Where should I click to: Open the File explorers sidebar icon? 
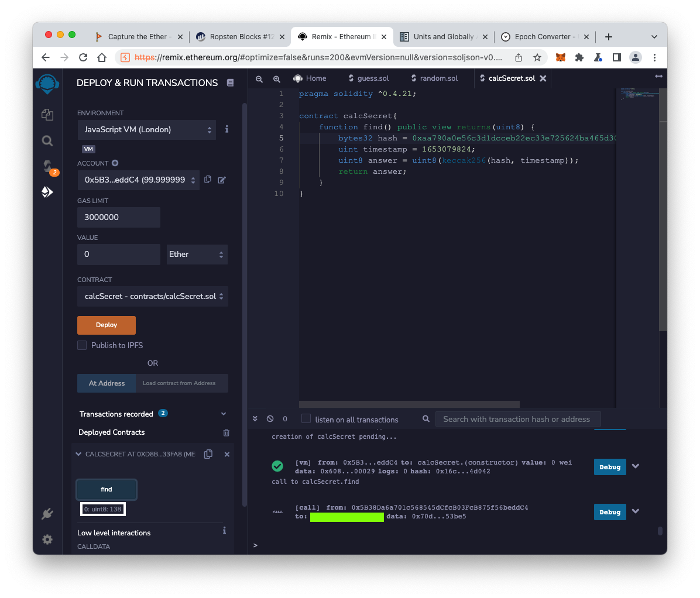click(47, 115)
